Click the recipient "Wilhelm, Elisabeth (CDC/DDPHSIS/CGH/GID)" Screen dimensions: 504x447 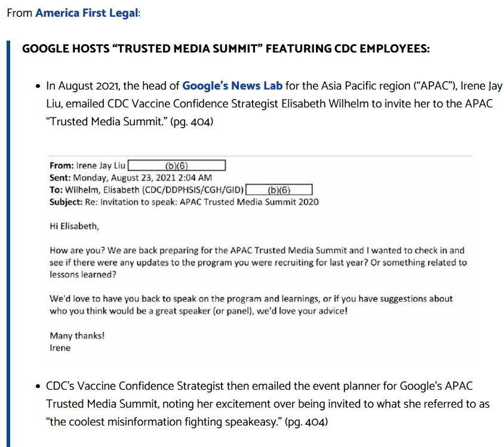(x=154, y=190)
